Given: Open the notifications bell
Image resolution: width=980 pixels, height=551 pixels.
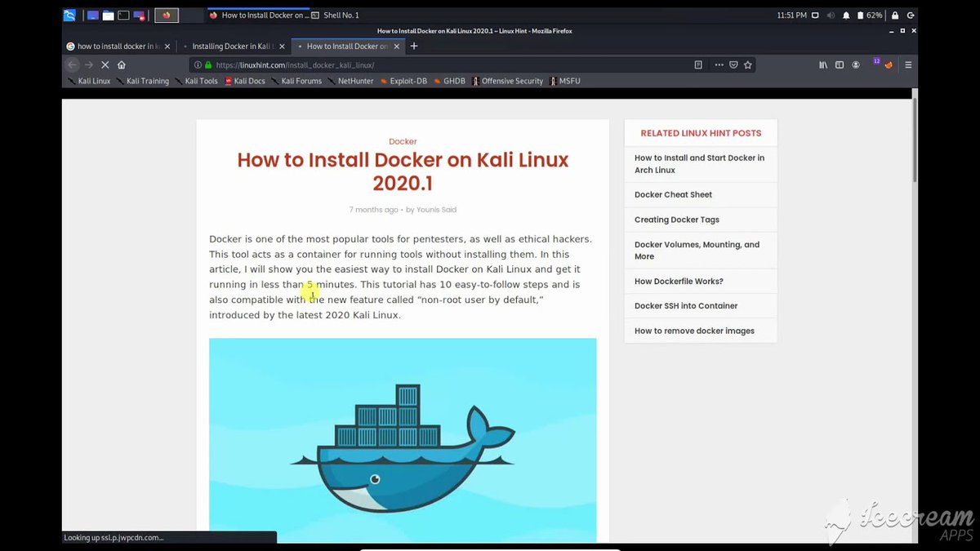Looking at the screenshot, I should coord(846,15).
